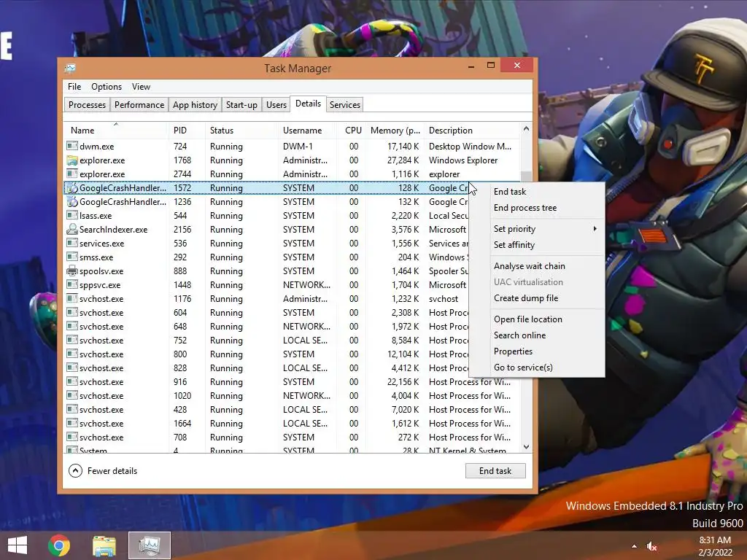Switch to the App history tab

[x=195, y=105]
